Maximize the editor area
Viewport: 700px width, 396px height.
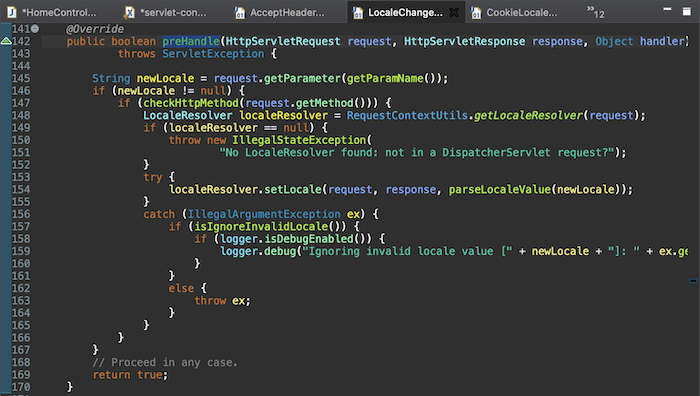pos(687,11)
